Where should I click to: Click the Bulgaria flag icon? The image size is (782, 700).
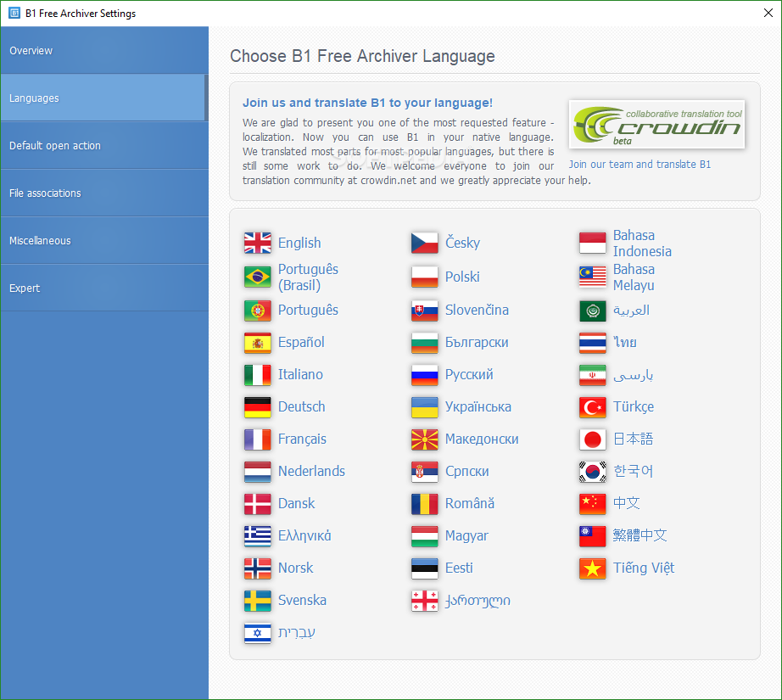(424, 343)
